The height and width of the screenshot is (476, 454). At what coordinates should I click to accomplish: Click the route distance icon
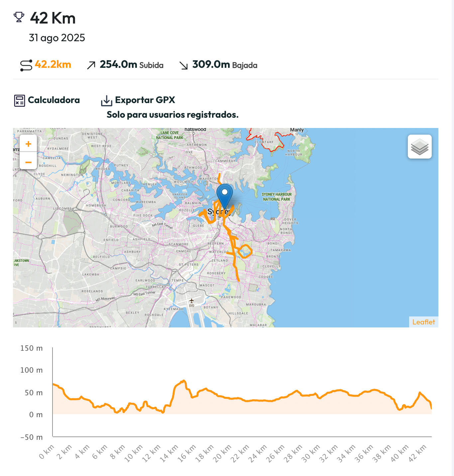[26, 65]
